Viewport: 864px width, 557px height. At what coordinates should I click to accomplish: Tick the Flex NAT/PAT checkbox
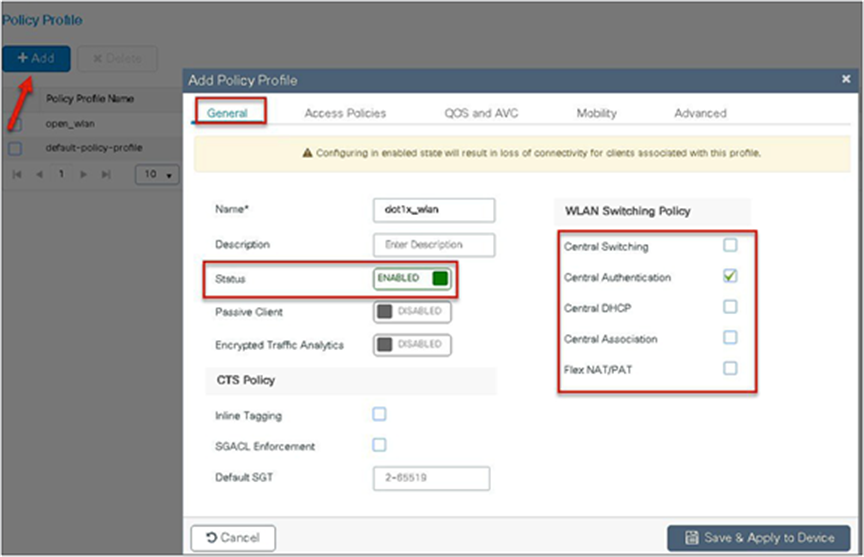point(730,369)
